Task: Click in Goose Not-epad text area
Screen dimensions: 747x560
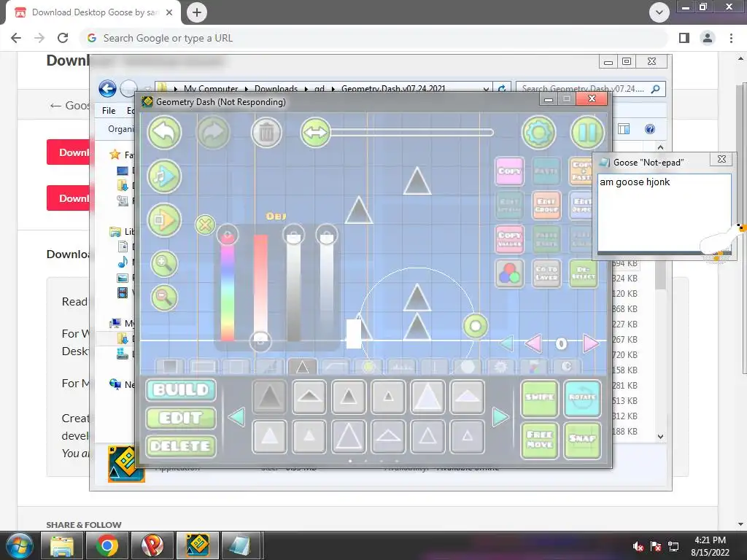Action: 664,213
